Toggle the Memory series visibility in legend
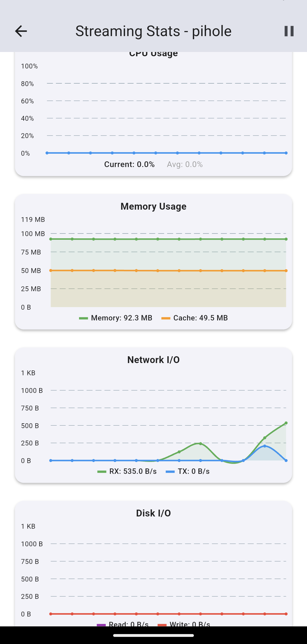Image resolution: width=307 pixels, height=644 pixels. tap(117, 318)
